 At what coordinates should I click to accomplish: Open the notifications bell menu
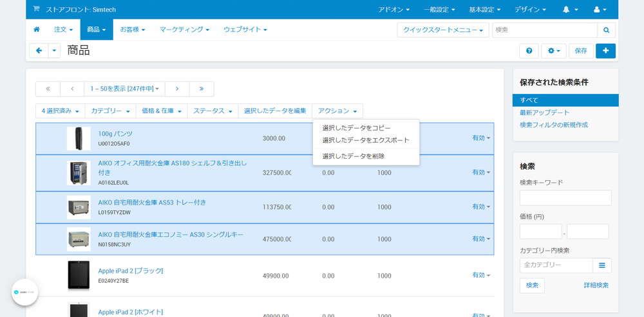[x=570, y=10]
